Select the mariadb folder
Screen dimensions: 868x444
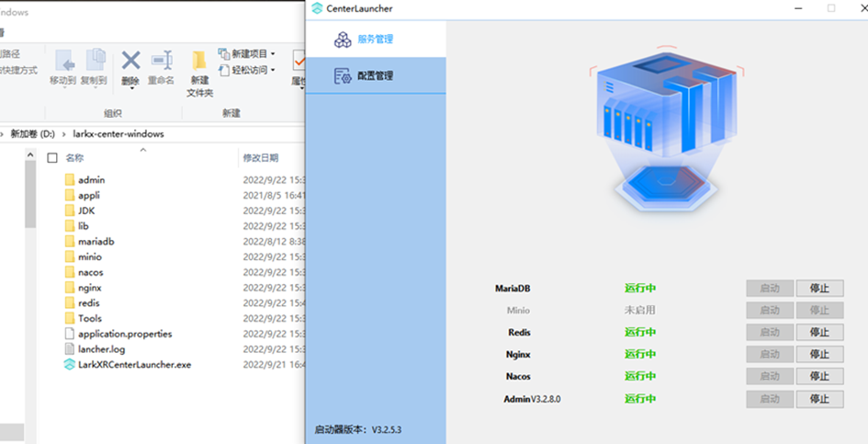point(96,242)
